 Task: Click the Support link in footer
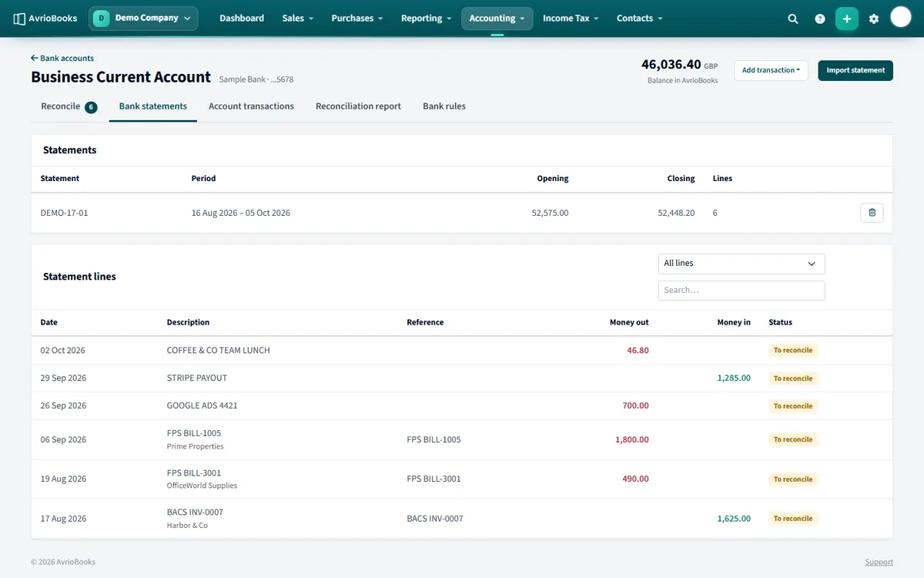tap(879, 562)
